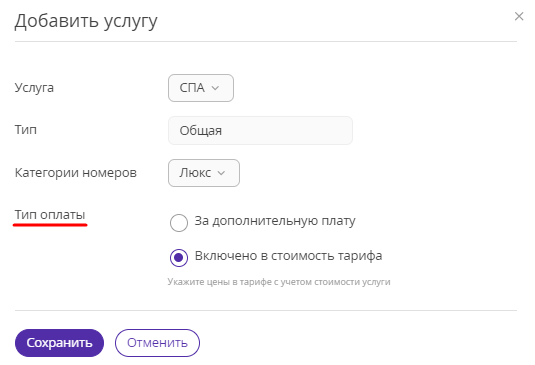Click the Люкс text inside the dropdown

click(195, 173)
